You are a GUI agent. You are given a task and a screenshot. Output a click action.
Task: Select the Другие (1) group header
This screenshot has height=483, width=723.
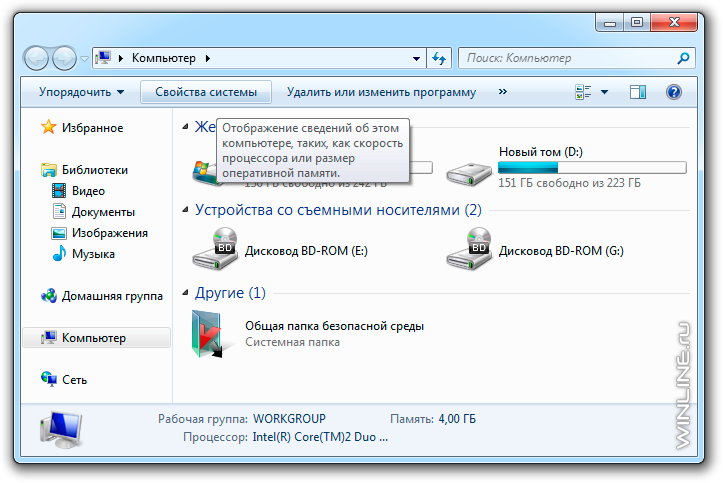230,293
